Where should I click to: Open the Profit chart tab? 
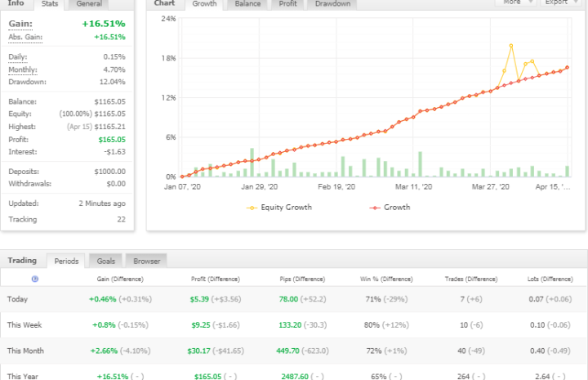(x=287, y=3)
